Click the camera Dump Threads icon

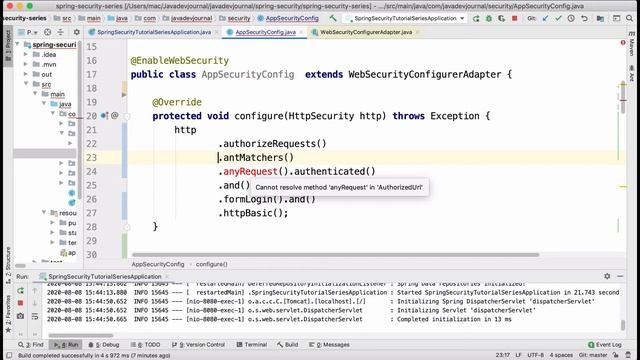coord(20,316)
